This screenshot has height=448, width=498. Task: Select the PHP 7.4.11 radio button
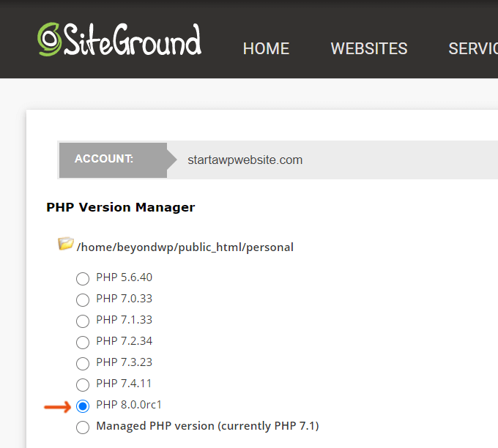[x=83, y=385]
